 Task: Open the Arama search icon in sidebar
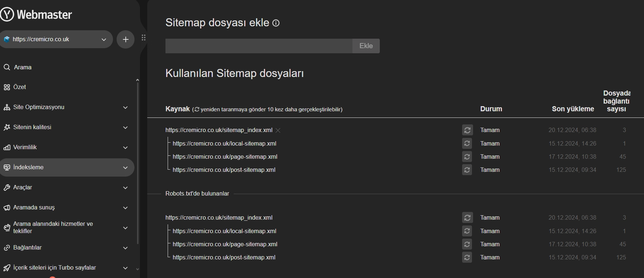7,67
